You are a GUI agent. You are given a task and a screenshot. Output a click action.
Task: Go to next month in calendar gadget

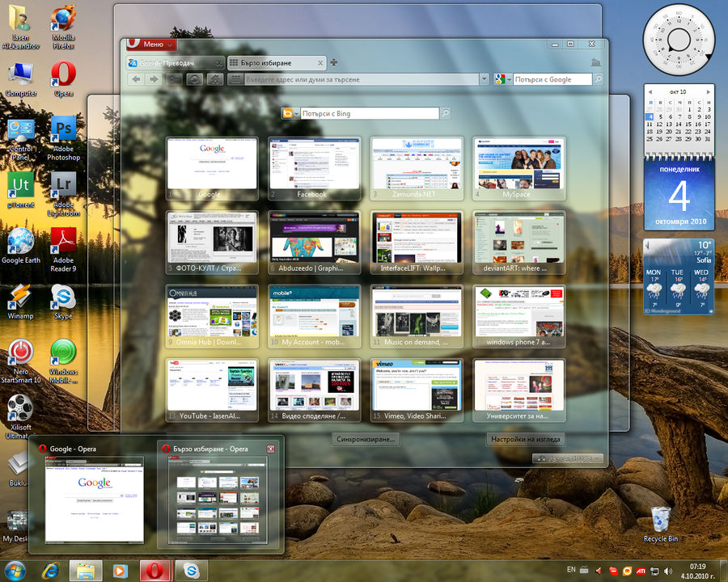[x=708, y=92]
